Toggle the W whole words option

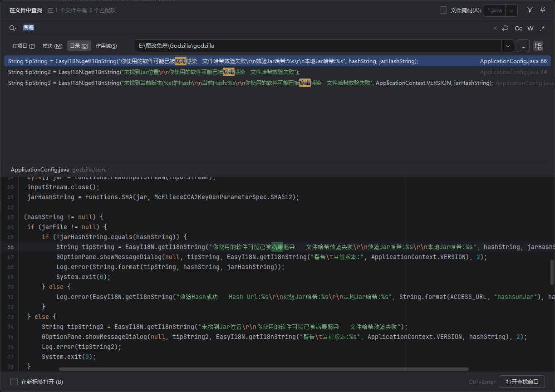click(530, 28)
